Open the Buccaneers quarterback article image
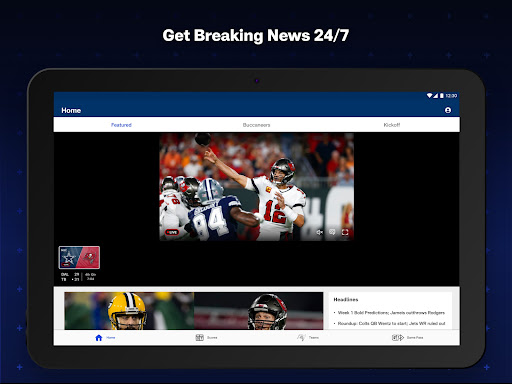The image size is (512, 384). click(259, 311)
